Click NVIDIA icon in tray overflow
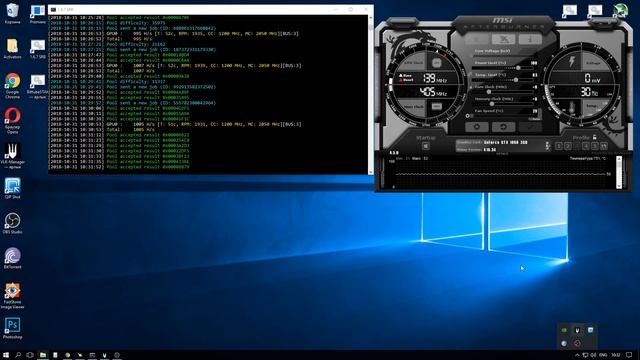 [x=564, y=330]
